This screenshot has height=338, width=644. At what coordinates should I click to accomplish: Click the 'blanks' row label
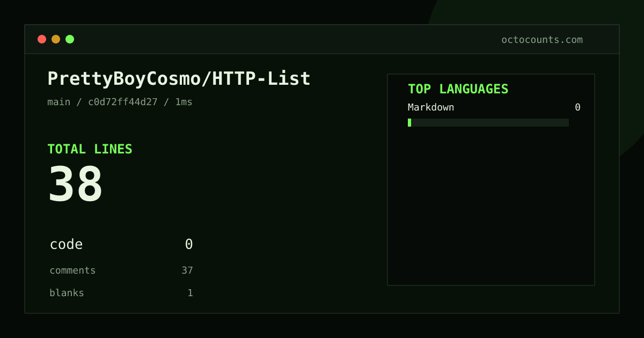pyautogui.click(x=67, y=293)
